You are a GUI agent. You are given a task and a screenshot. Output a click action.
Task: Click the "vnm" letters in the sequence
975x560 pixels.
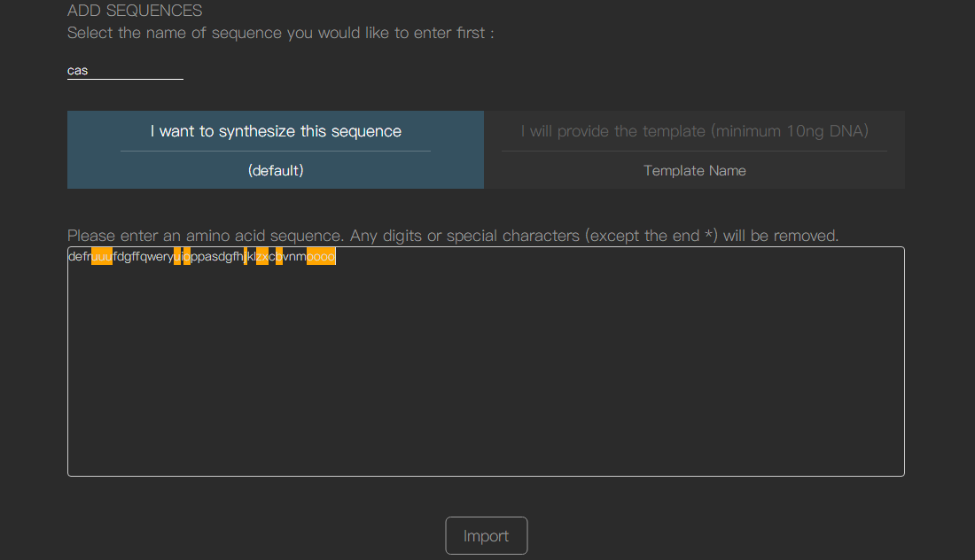294,257
